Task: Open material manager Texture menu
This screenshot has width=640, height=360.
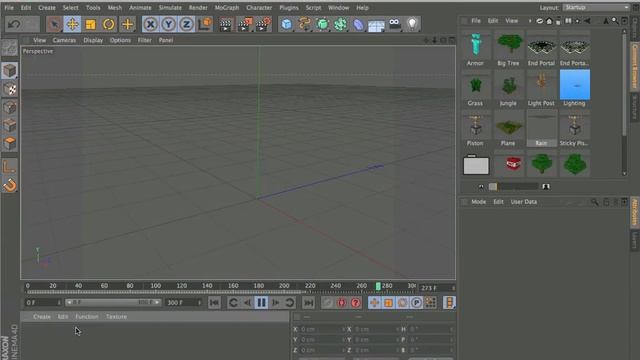Action: [x=116, y=316]
